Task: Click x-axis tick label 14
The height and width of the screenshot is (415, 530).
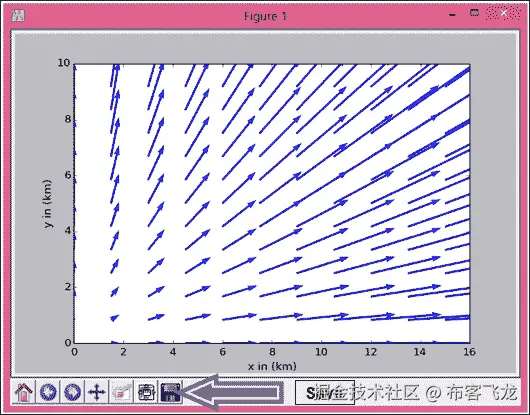Action: [420, 352]
